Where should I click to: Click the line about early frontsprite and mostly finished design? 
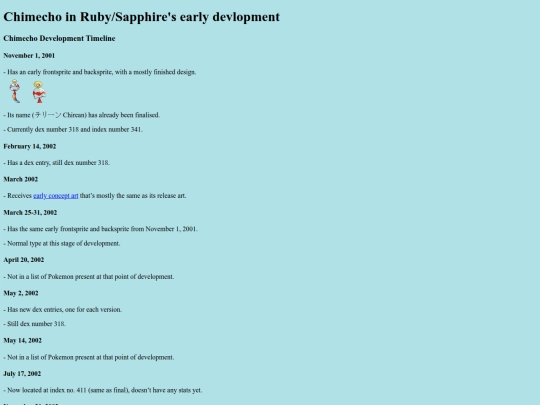click(x=100, y=72)
